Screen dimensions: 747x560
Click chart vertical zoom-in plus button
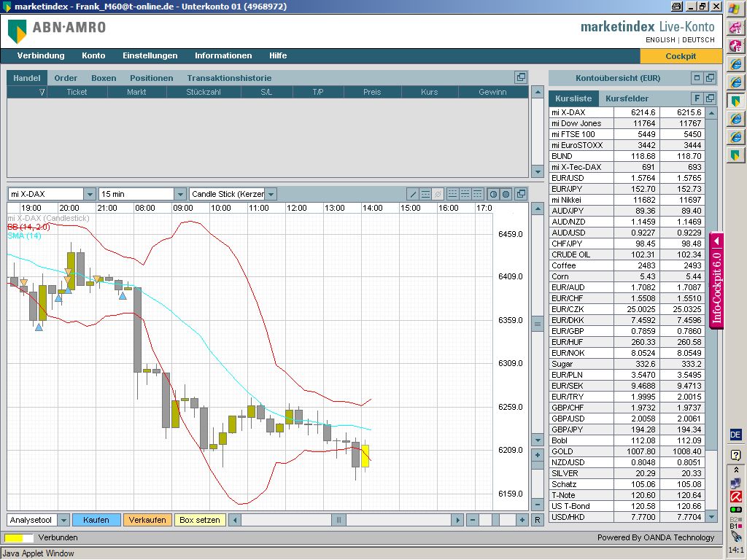pyautogui.click(x=538, y=455)
